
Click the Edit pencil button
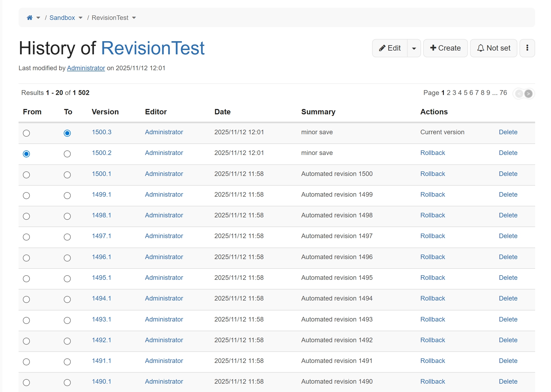(x=390, y=48)
